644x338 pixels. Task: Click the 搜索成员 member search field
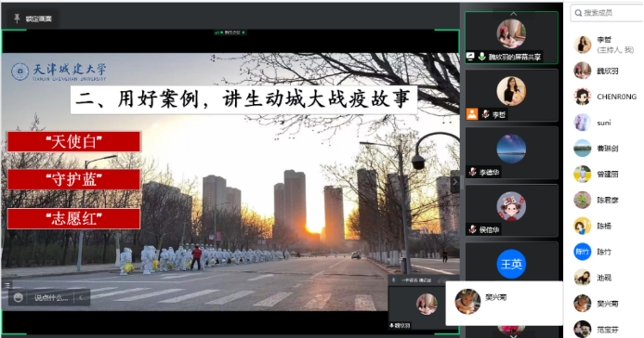tap(608, 13)
